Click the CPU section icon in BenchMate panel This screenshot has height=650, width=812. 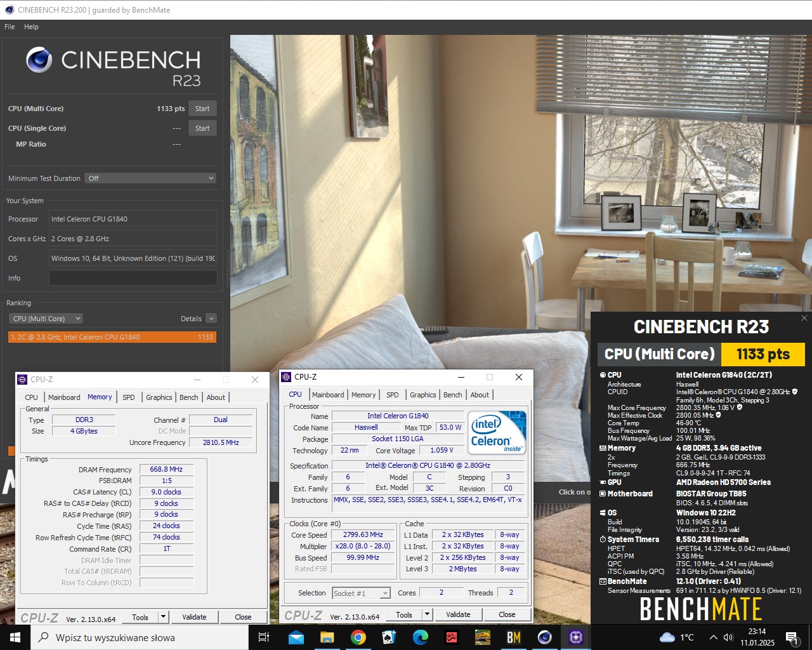click(603, 375)
